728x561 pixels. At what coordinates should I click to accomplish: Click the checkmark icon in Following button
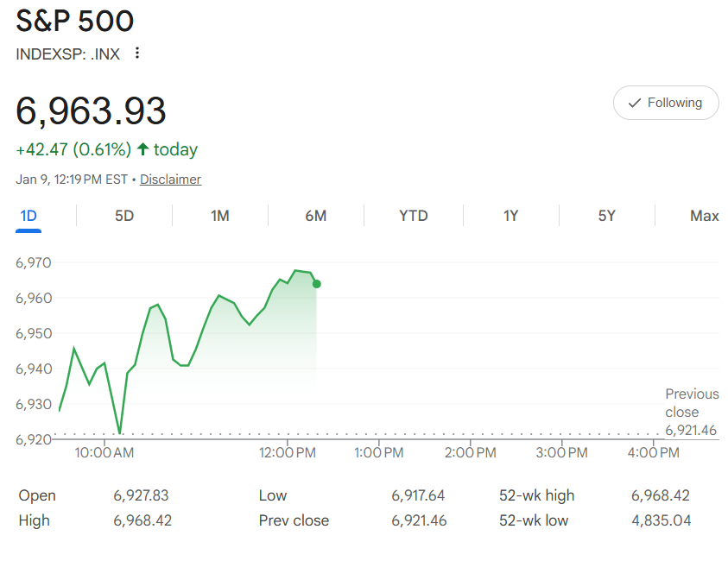[636, 103]
